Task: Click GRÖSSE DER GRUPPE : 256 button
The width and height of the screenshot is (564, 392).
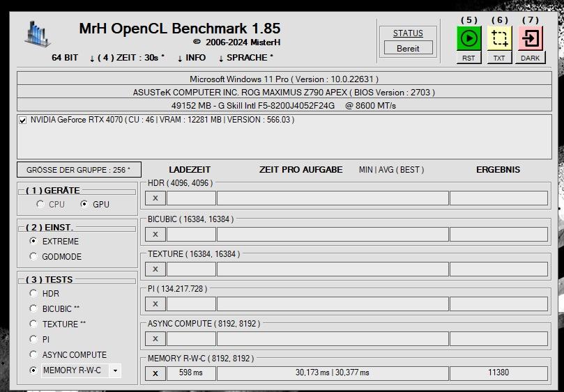Action: 79,170
